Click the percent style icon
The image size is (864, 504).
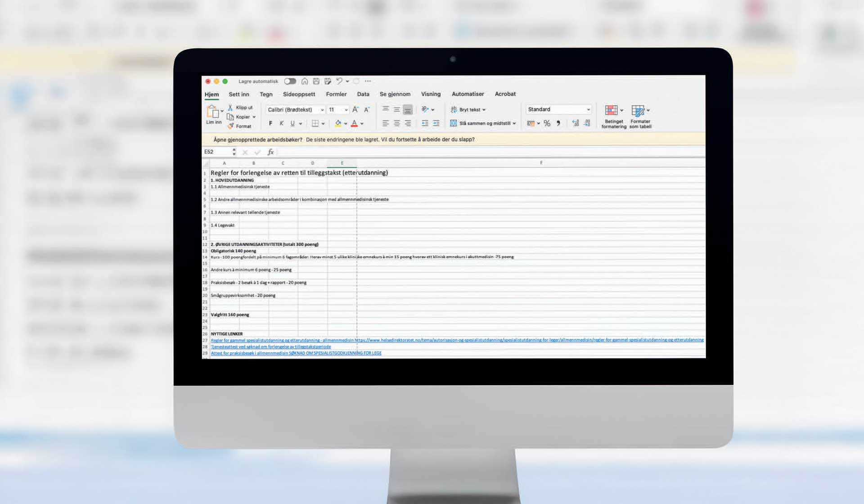pyautogui.click(x=547, y=123)
